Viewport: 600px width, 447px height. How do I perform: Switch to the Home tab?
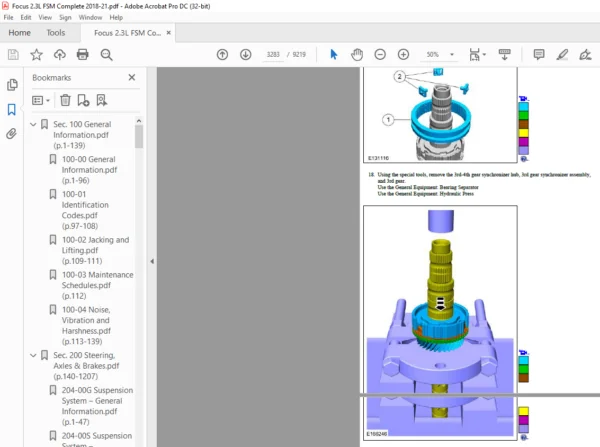pyautogui.click(x=20, y=33)
